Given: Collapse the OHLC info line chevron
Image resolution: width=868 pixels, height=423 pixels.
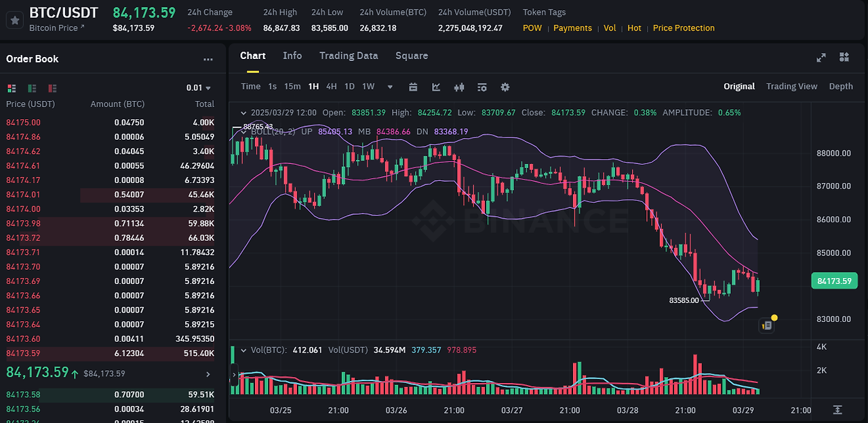Looking at the screenshot, I should pyautogui.click(x=243, y=113).
